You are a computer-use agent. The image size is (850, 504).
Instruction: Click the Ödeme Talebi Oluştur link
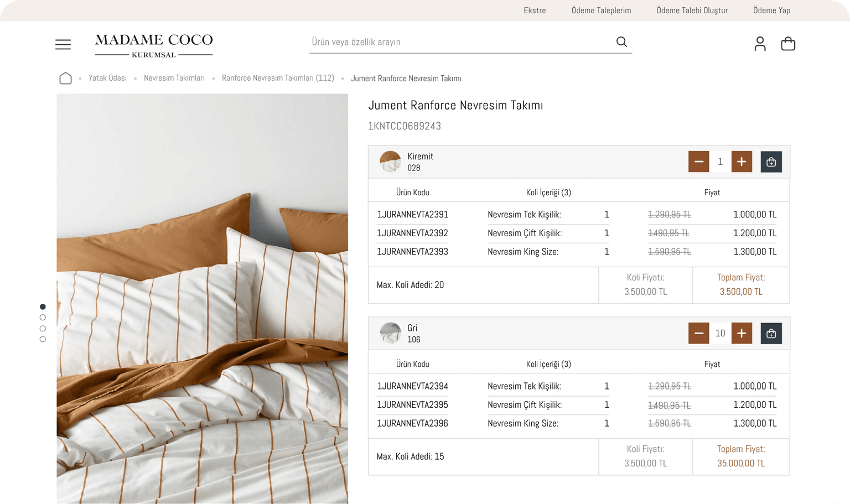click(x=692, y=10)
